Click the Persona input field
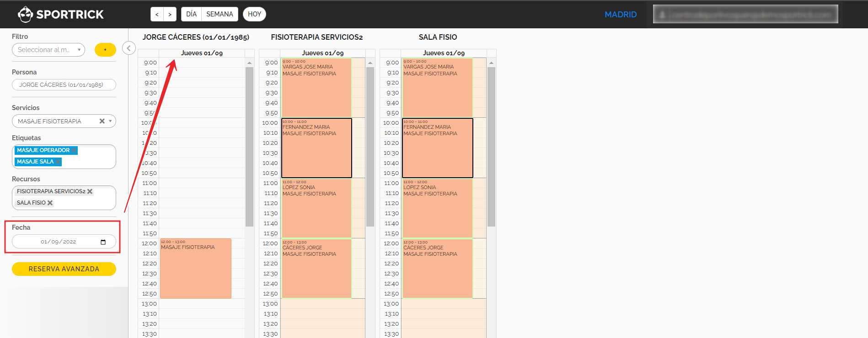This screenshot has height=338, width=868. (64, 85)
